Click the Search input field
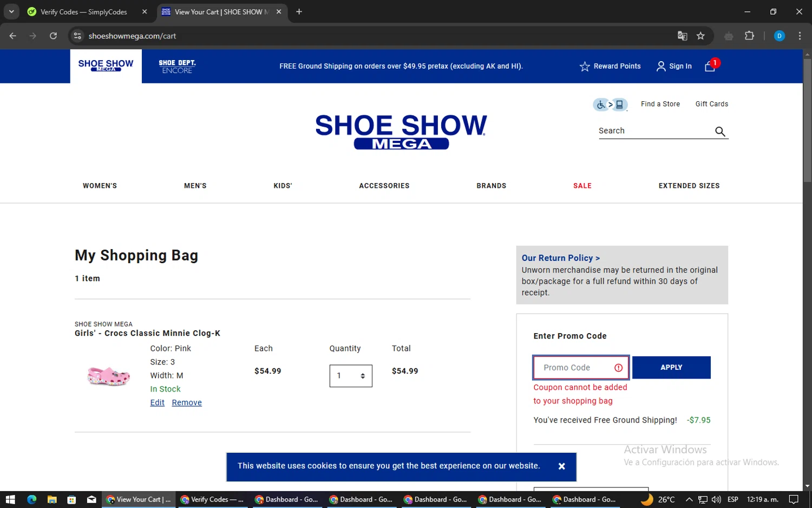812x508 pixels. [x=655, y=131]
